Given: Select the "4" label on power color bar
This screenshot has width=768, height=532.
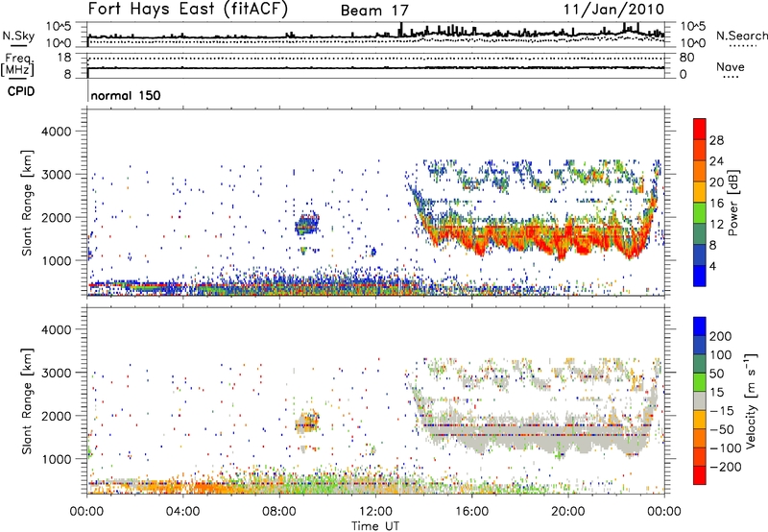Looking at the screenshot, I should point(713,266).
